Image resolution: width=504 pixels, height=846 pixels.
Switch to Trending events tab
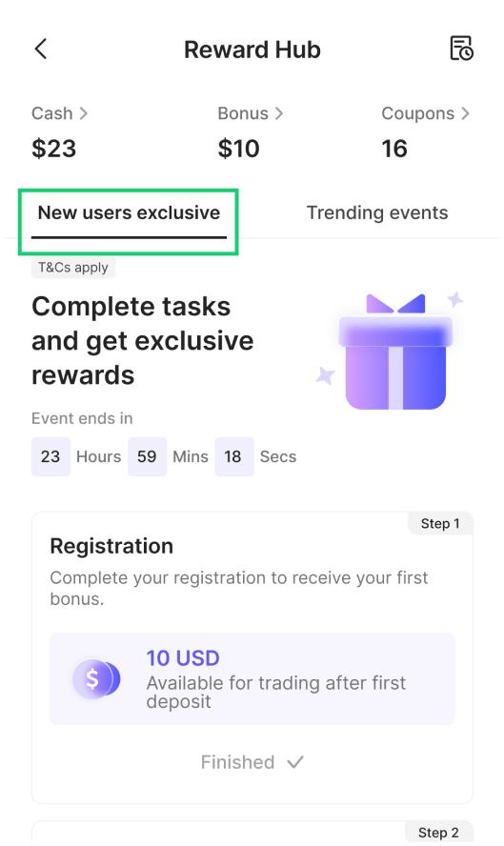[x=377, y=213]
